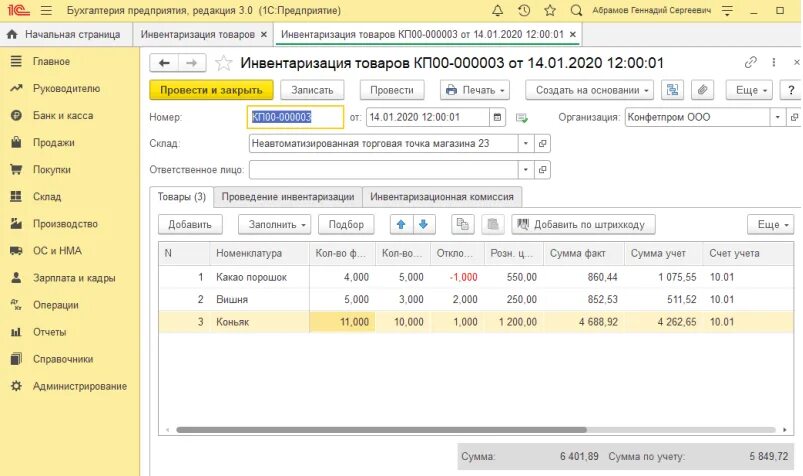
Task: Open notifications bell
Action: click(x=497, y=10)
